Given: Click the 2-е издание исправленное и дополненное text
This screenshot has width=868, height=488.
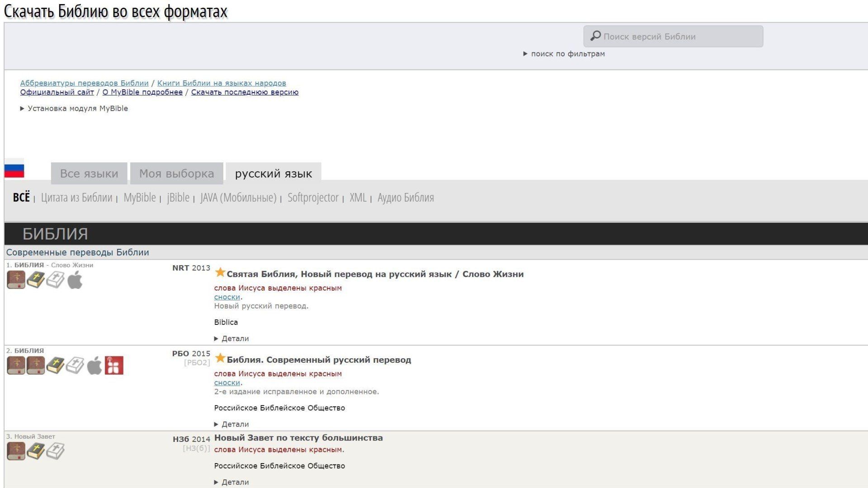Looking at the screenshot, I should (297, 392).
